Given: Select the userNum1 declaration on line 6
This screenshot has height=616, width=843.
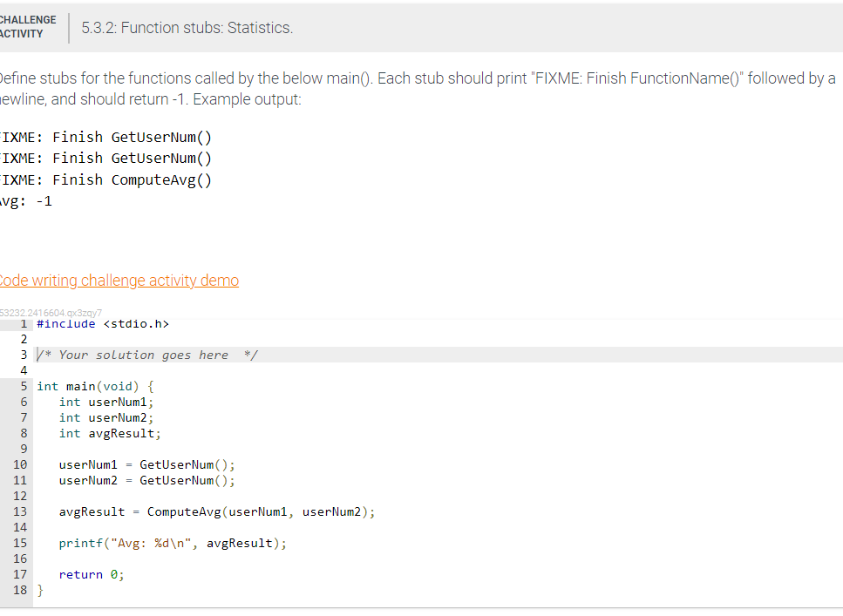Looking at the screenshot, I should [x=105, y=401].
